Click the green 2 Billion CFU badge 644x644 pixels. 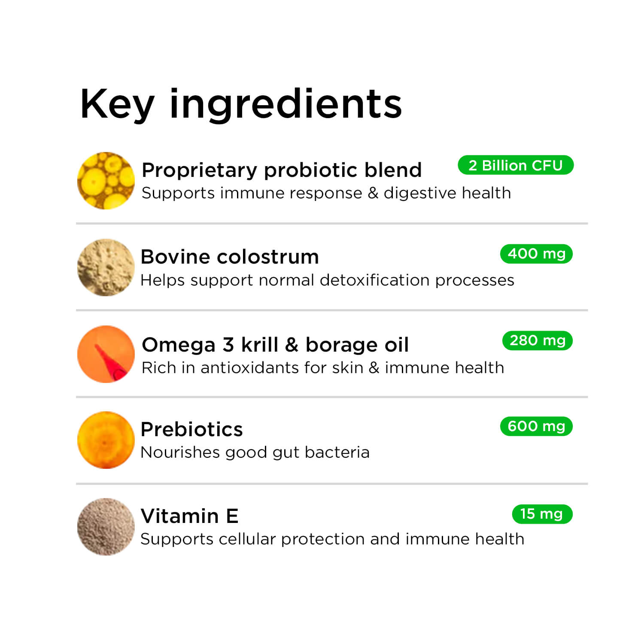515,165
